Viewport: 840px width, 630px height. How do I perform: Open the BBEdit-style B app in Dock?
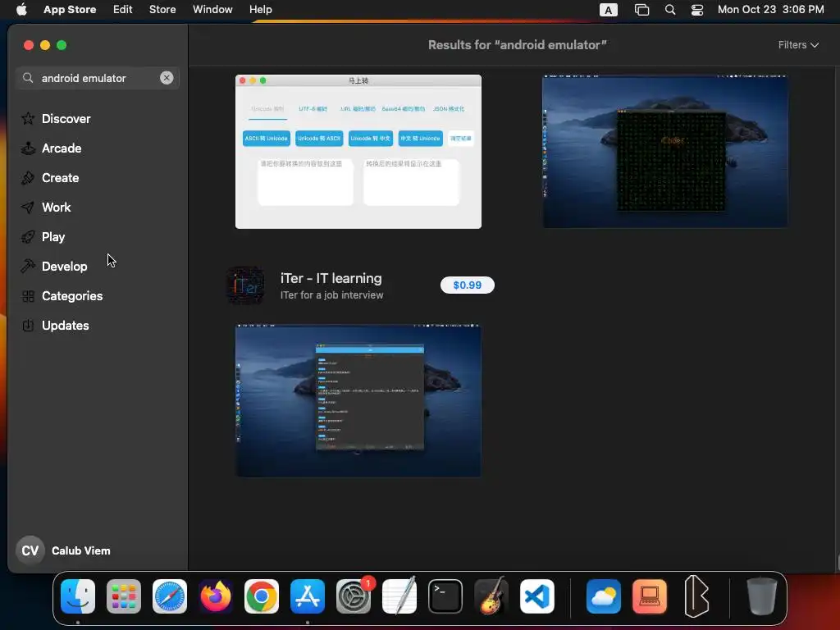[x=696, y=596]
